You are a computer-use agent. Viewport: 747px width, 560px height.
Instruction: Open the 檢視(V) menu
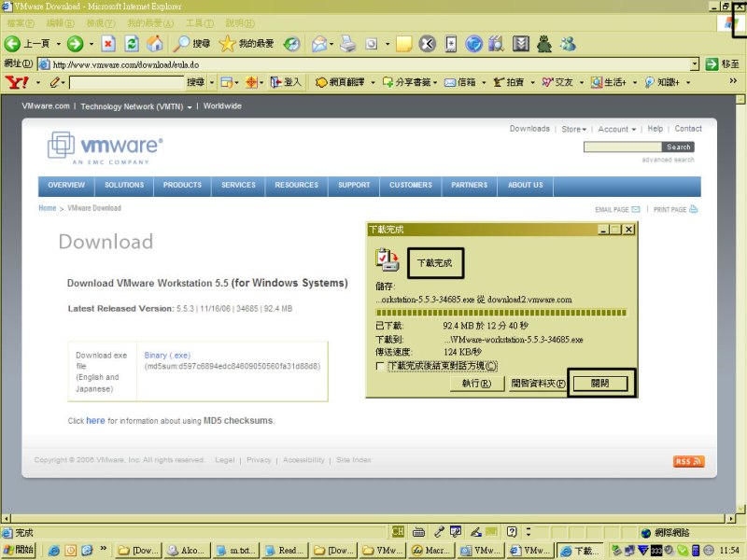[101, 22]
